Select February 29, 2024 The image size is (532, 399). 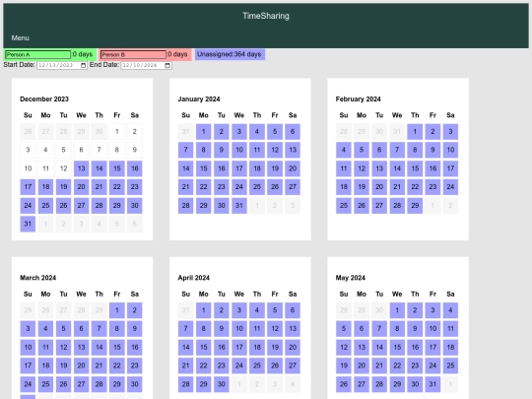tap(415, 206)
